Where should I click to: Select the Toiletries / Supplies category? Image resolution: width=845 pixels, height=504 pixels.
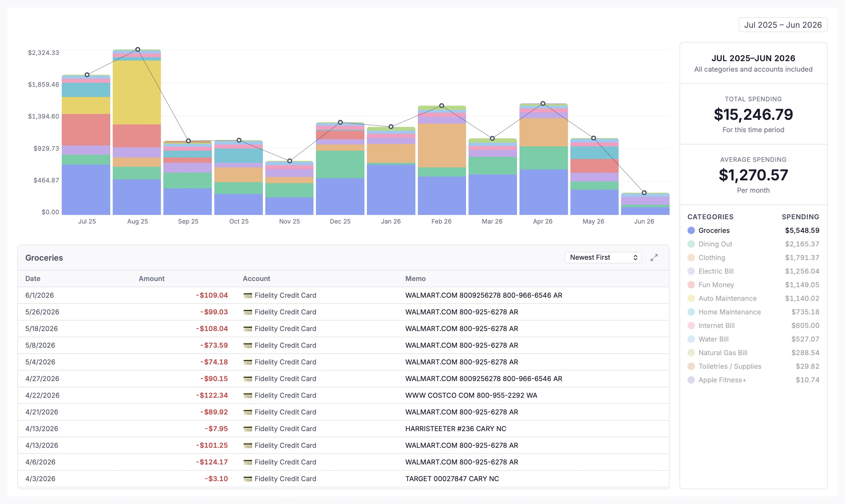pyautogui.click(x=753, y=366)
